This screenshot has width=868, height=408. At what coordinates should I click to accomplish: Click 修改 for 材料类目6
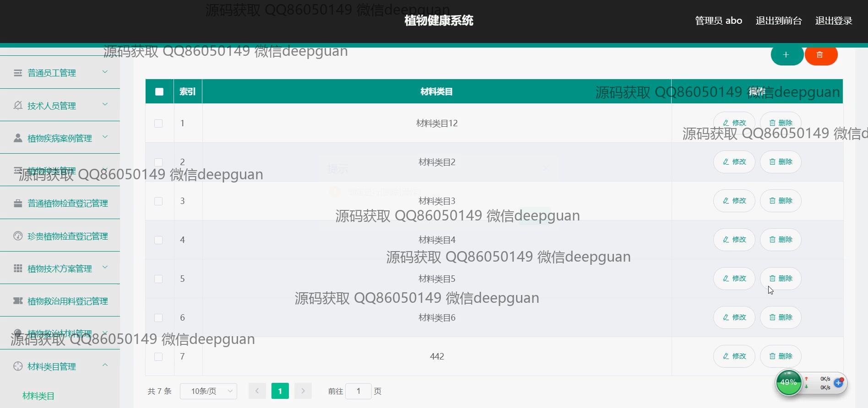tap(734, 317)
